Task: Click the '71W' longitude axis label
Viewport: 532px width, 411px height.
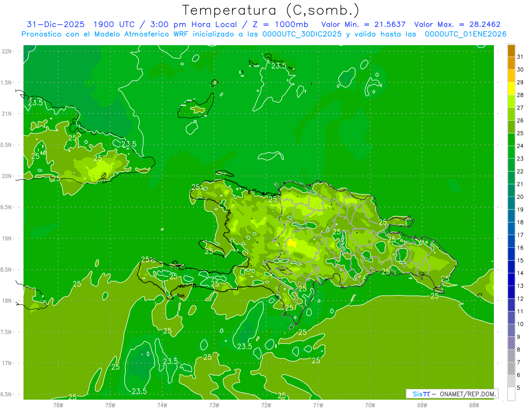Action: [x=318, y=405]
